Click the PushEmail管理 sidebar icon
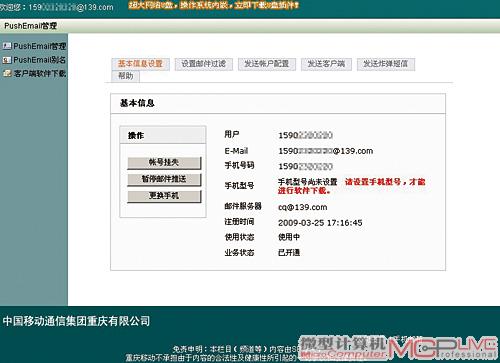 pyautogui.click(x=7, y=46)
